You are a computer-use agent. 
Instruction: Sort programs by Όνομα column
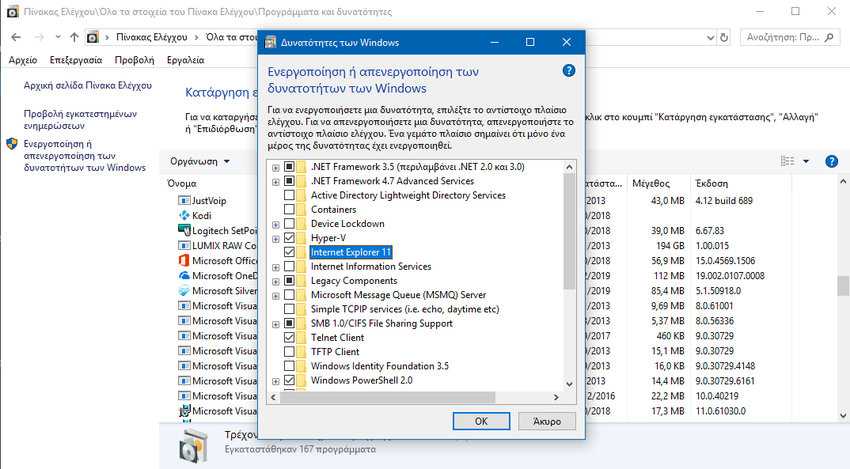(x=182, y=184)
